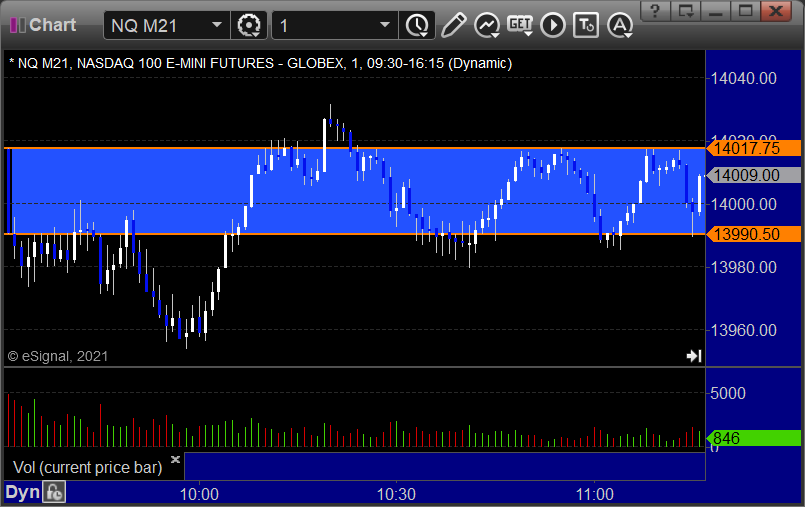This screenshot has height=507, width=805.
Task: Open the alerts 'A' circle icon
Action: pyautogui.click(x=620, y=25)
